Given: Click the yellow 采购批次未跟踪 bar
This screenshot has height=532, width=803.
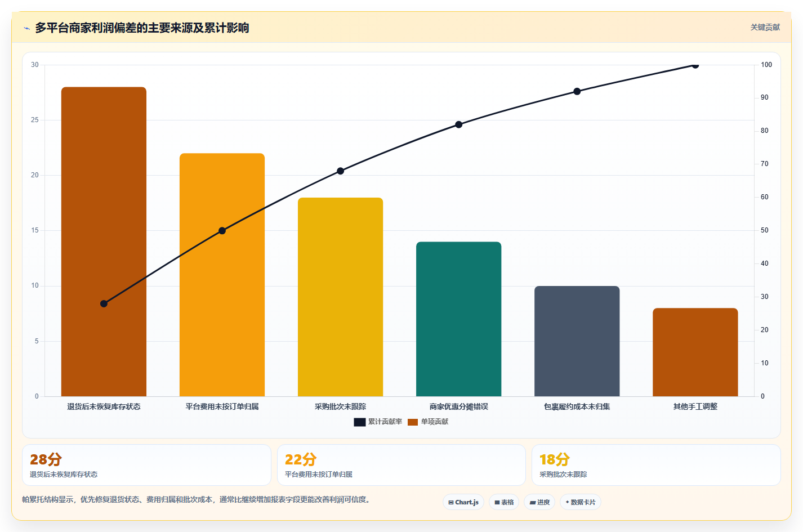Looking at the screenshot, I should [340, 297].
